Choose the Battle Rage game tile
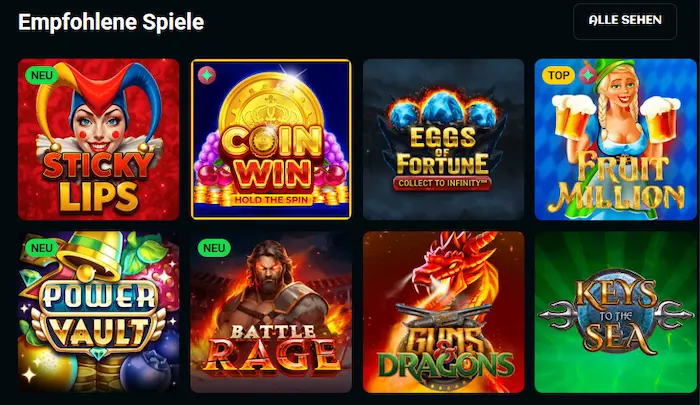This screenshot has height=405, width=700. click(271, 312)
